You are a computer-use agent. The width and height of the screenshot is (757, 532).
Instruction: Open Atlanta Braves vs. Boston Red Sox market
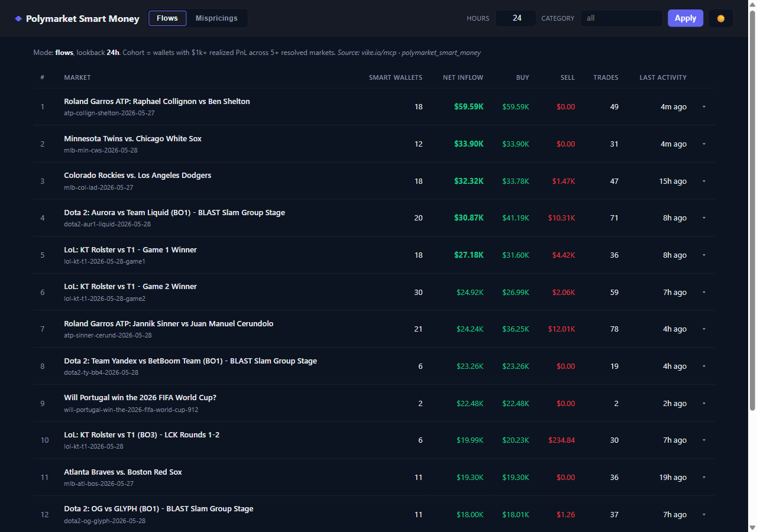(123, 472)
